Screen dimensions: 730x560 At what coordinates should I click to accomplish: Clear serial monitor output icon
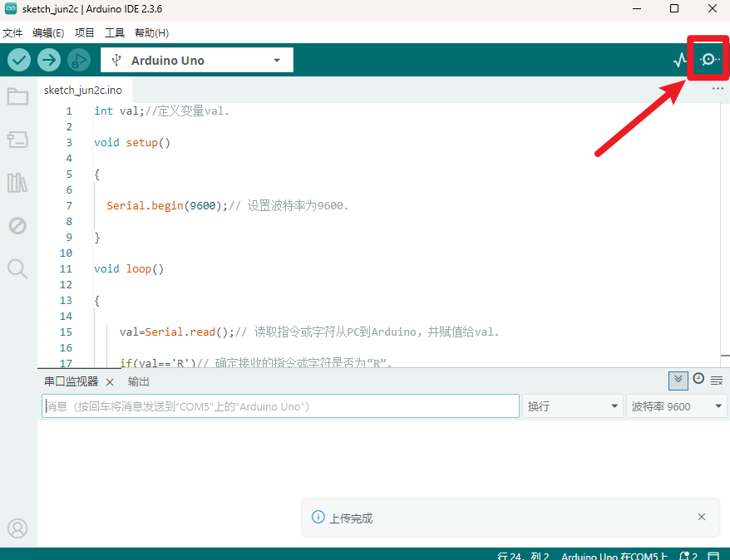point(717,381)
